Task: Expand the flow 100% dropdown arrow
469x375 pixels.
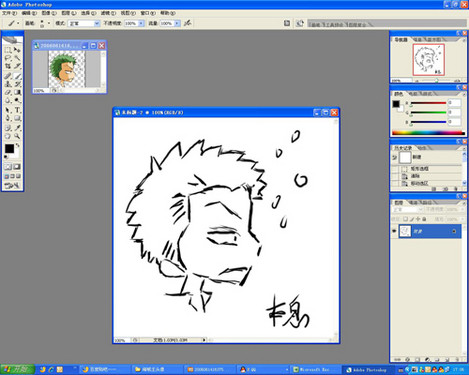Action: point(177,23)
